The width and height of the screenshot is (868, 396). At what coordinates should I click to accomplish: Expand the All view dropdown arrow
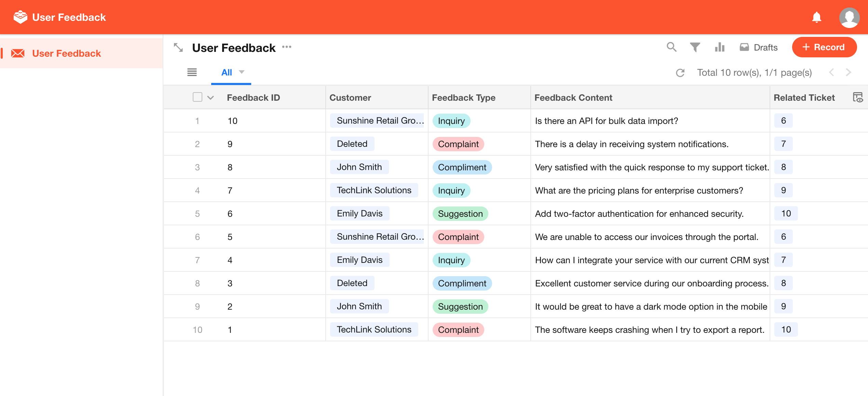click(242, 72)
